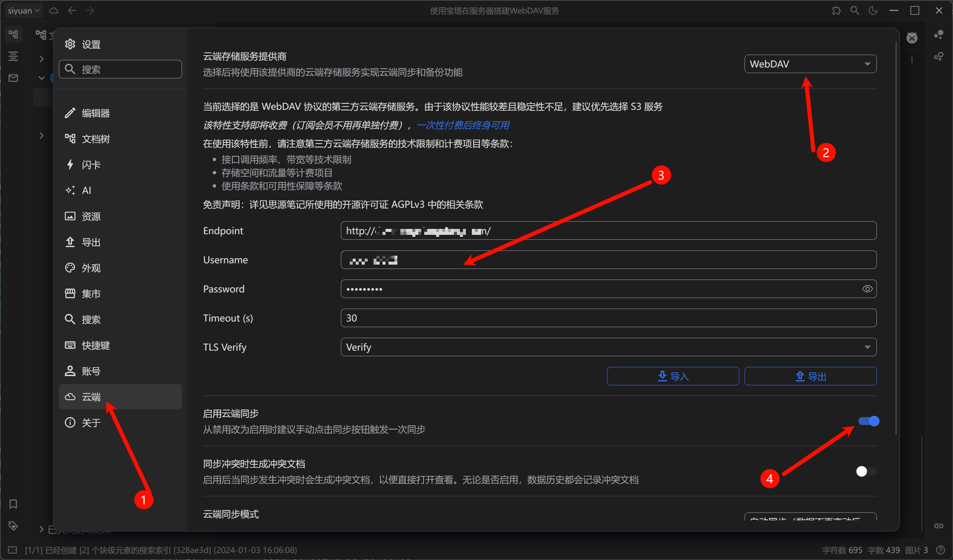Toggle dark mode moon icon
953x560 pixels.
point(873,11)
